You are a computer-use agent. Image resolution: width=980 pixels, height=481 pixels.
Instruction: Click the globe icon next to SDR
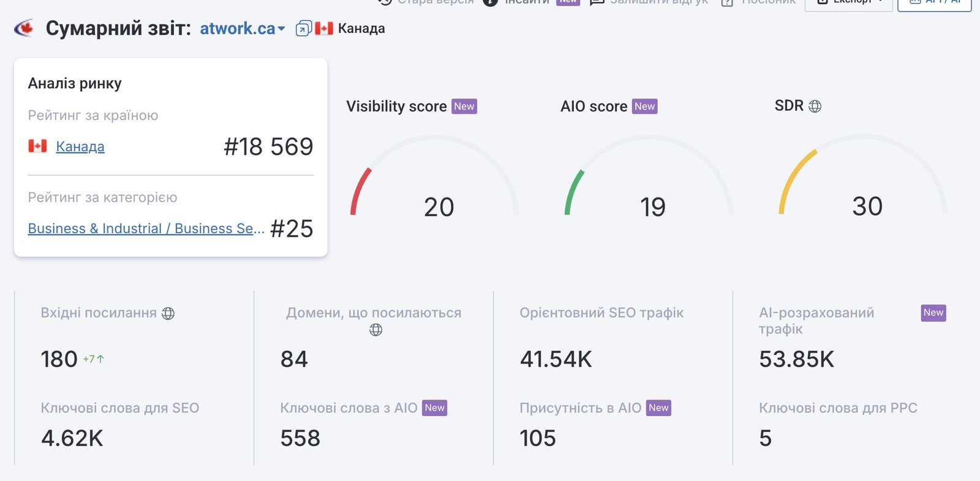(x=815, y=106)
